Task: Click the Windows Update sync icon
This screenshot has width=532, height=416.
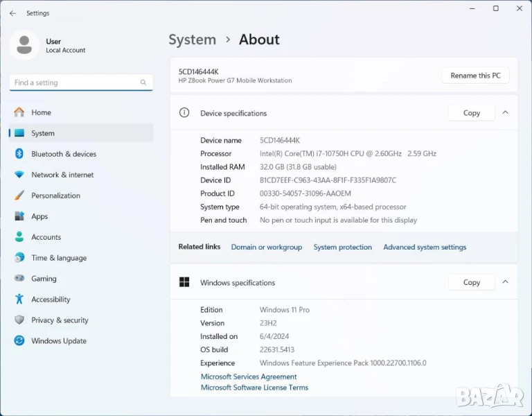Action: (x=19, y=341)
